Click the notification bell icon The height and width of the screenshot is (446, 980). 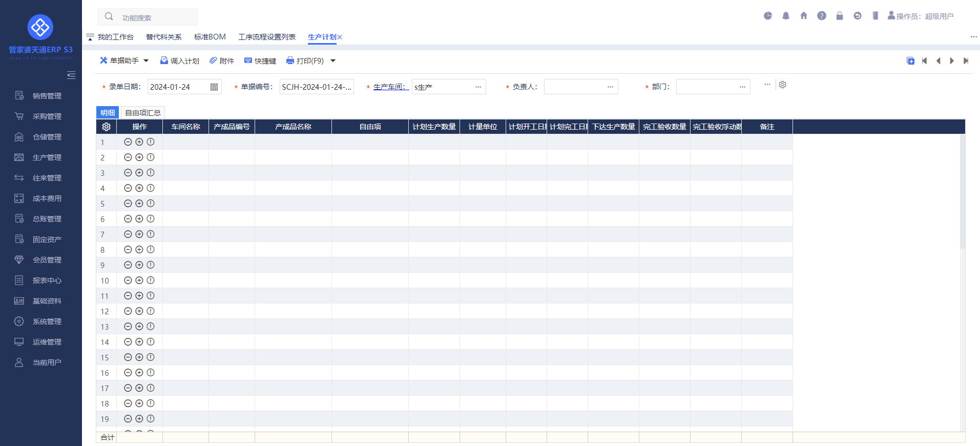786,16
